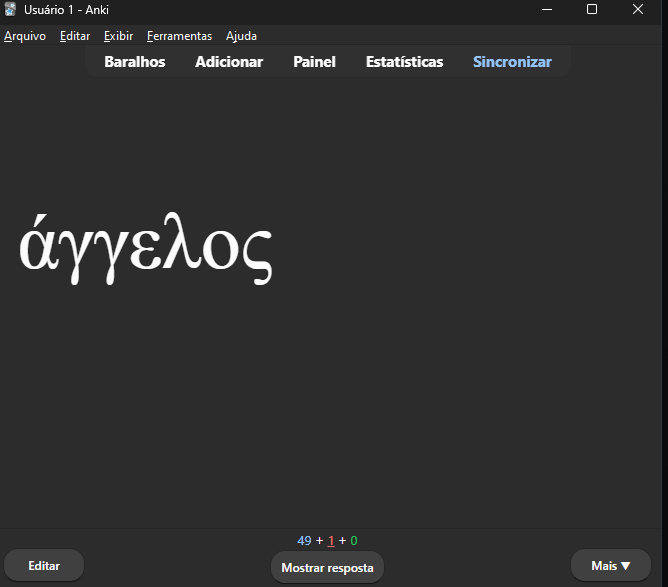This screenshot has width=668, height=587.
Task: Click the red learning count 1
Action: pyautogui.click(x=331, y=541)
